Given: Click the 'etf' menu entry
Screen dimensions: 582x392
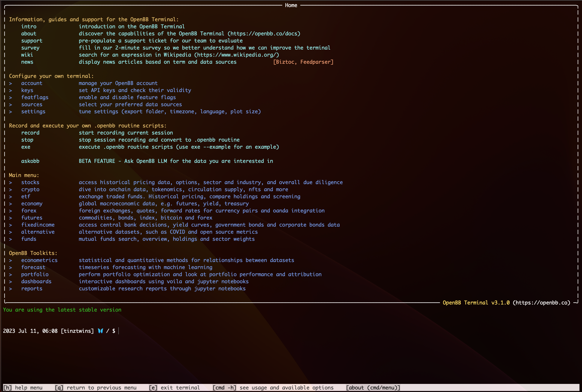Looking at the screenshot, I should [26, 197].
